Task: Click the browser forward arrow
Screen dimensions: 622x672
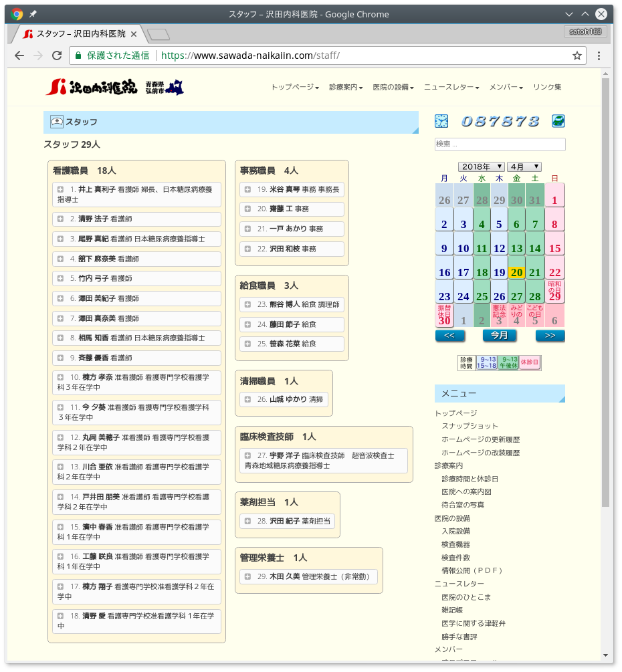Action: (38, 55)
